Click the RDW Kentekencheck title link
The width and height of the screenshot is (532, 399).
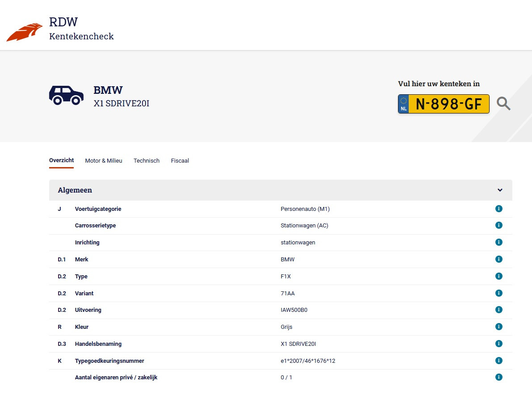[81, 29]
